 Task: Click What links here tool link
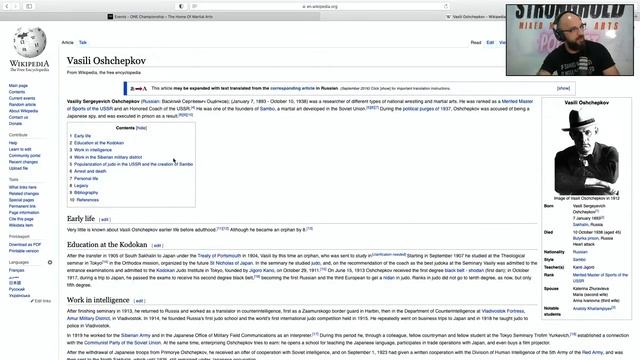click(x=23, y=187)
